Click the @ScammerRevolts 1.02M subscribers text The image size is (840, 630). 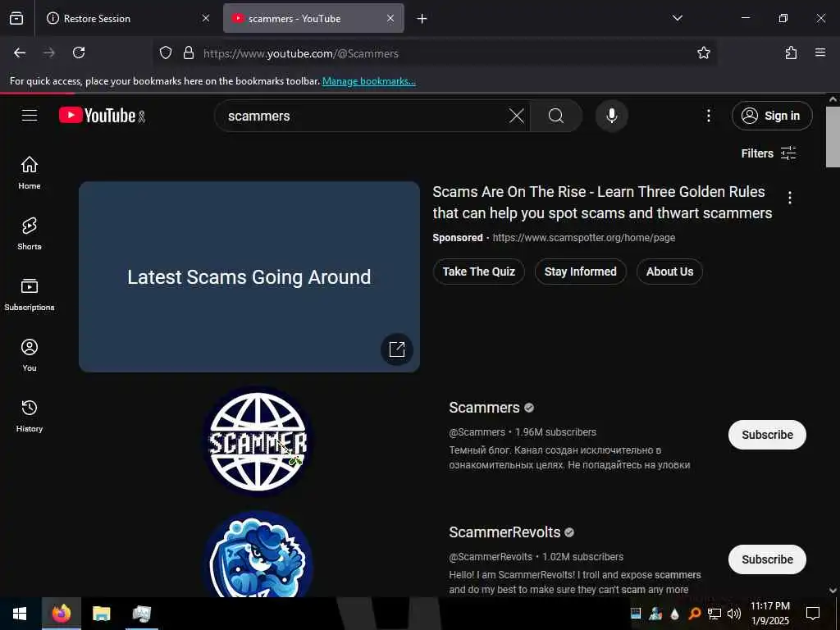click(536, 557)
